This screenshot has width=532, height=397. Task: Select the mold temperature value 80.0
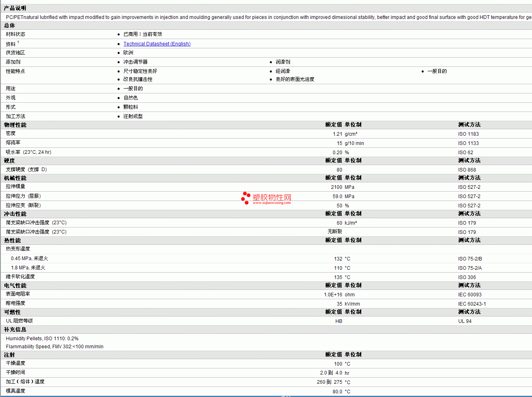(337, 392)
